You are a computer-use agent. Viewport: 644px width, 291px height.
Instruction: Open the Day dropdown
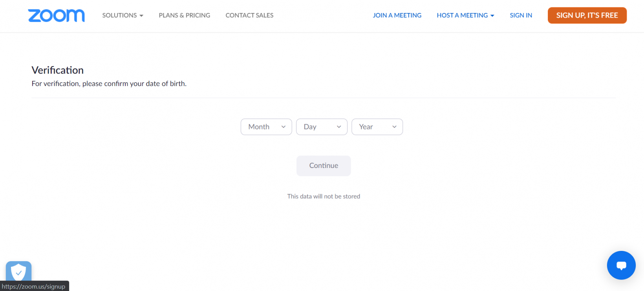[x=321, y=127]
